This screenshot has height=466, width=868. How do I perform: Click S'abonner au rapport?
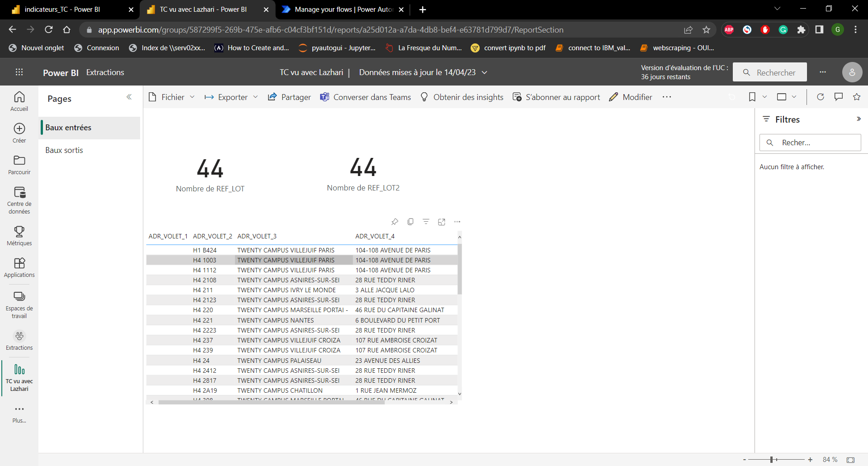pos(556,97)
